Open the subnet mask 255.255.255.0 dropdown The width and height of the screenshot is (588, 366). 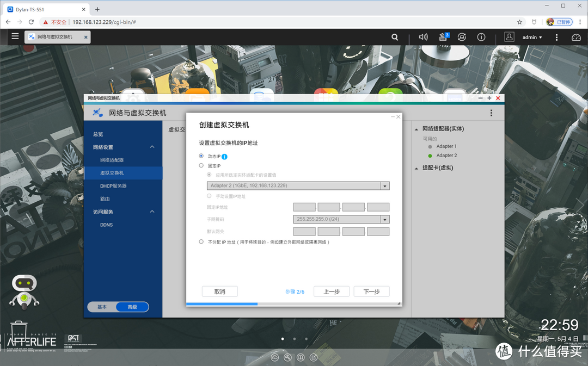385,220
